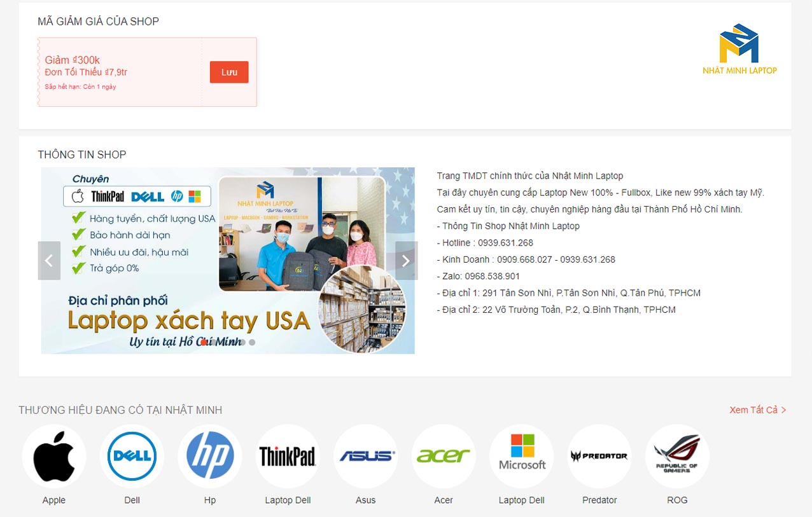Image resolution: width=812 pixels, height=517 pixels.
Task: Click the Kinh Doanh phone numbers line
Action: (526, 259)
